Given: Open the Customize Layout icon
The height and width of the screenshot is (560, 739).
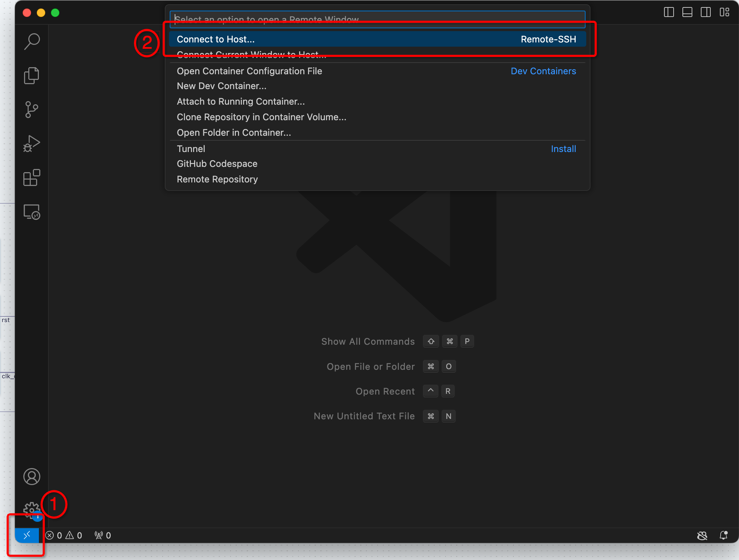Looking at the screenshot, I should tap(725, 12).
